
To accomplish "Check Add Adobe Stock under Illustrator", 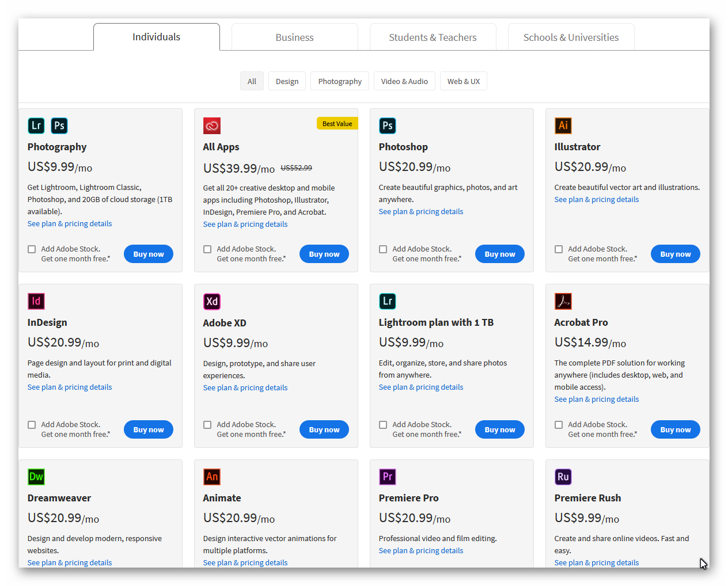I will [x=559, y=249].
